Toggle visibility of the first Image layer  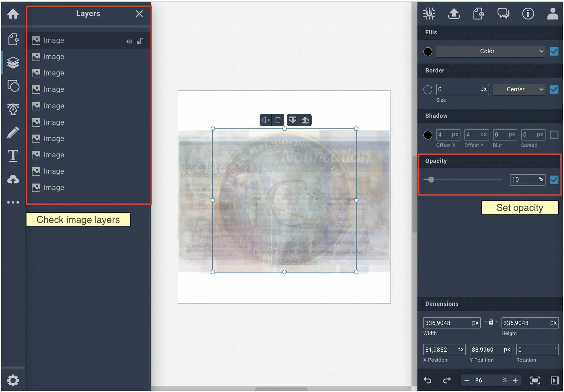pyautogui.click(x=129, y=42)
